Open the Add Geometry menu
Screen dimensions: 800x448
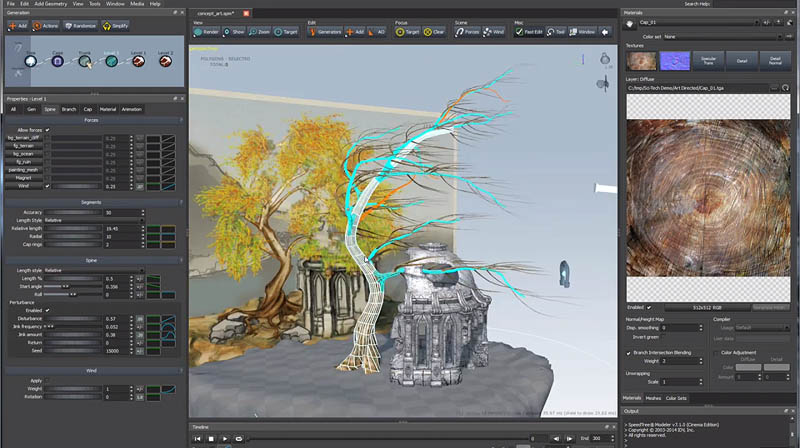(x=51, y=4)
